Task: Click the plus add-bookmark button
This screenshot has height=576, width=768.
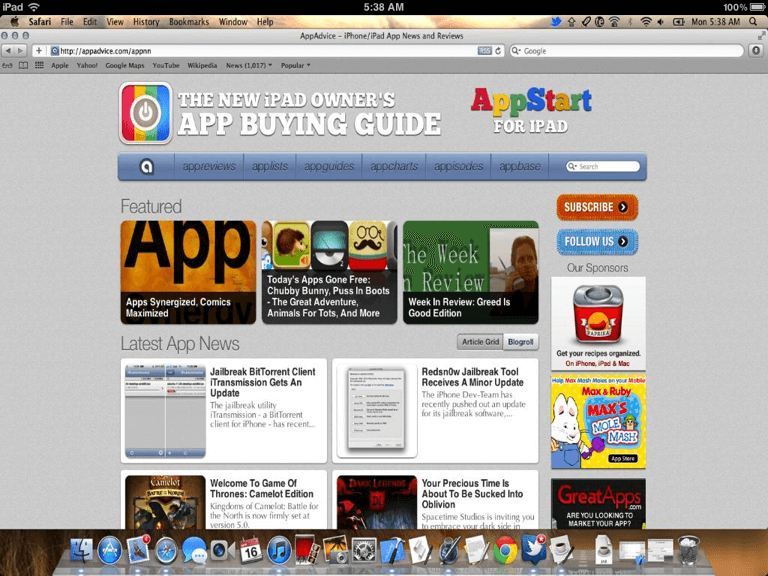Action: (x=39, y=50)
